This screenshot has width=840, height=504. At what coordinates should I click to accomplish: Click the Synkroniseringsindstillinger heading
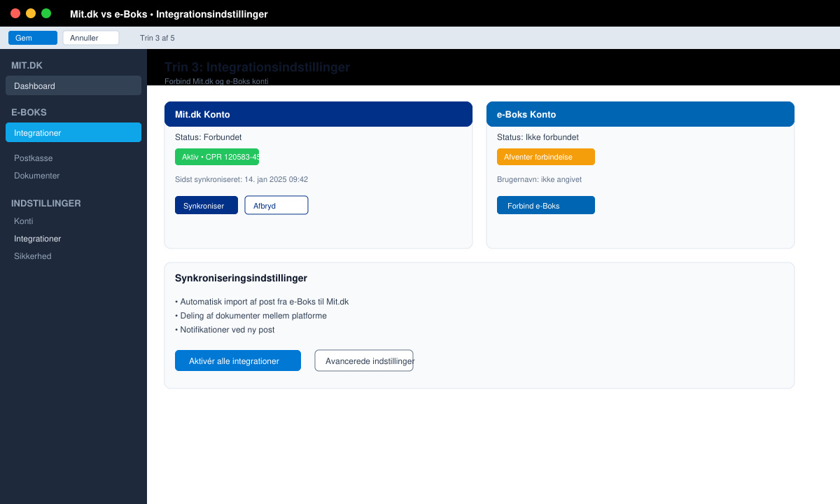[241, 278]
